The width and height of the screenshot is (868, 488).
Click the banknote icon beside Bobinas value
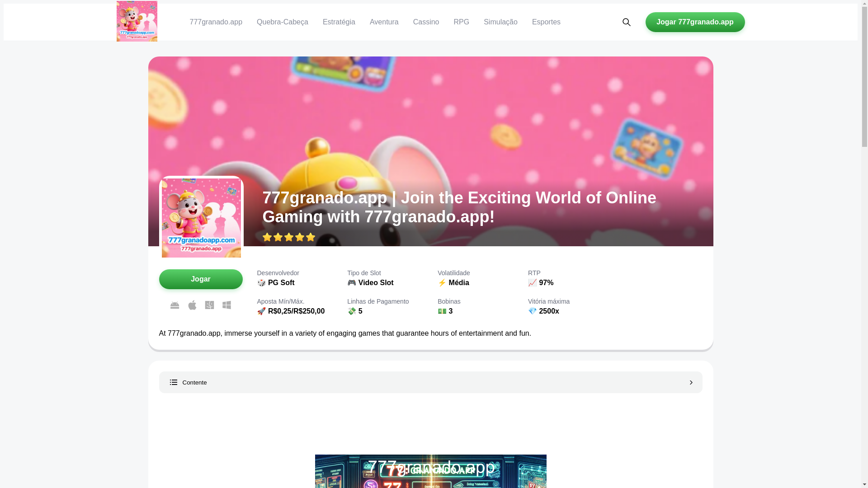click(x=442, y=311)
